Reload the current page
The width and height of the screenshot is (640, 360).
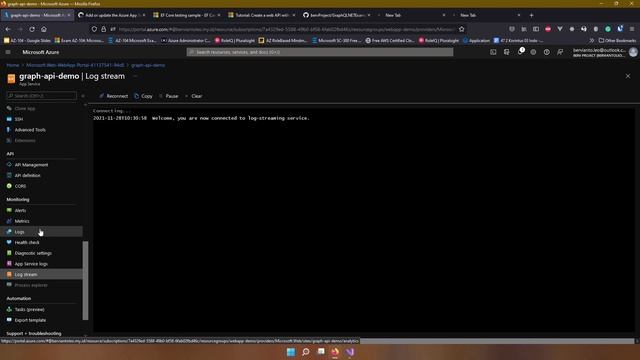pos(32,29)
